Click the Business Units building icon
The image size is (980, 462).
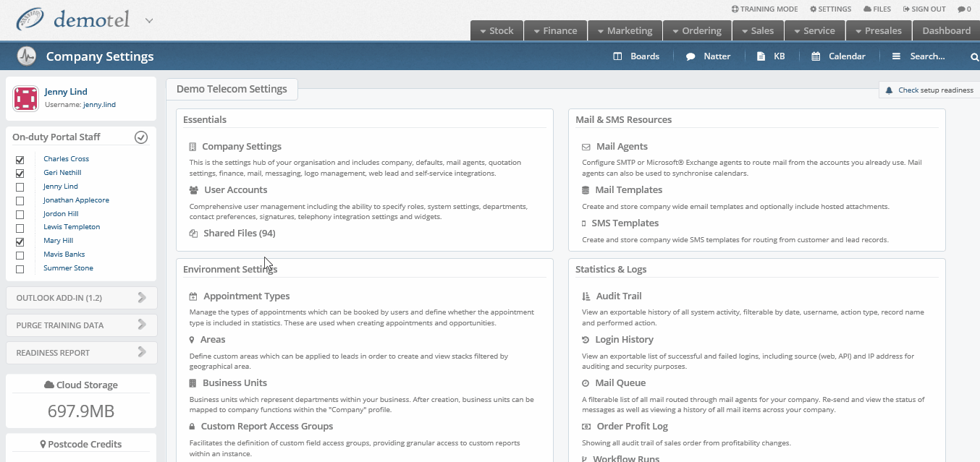click(193, 383)
